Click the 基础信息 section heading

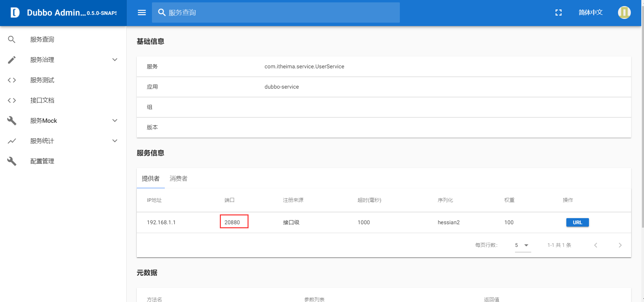click(150, 41)
